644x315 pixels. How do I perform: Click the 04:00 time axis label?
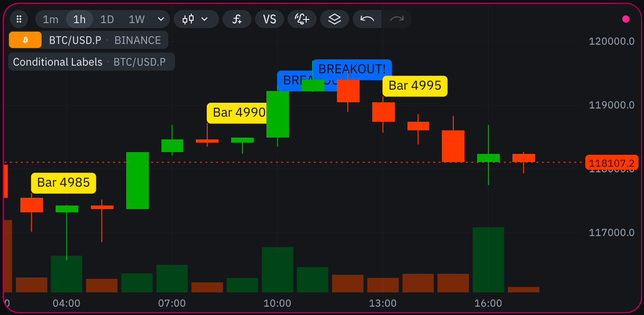(66, 303)
